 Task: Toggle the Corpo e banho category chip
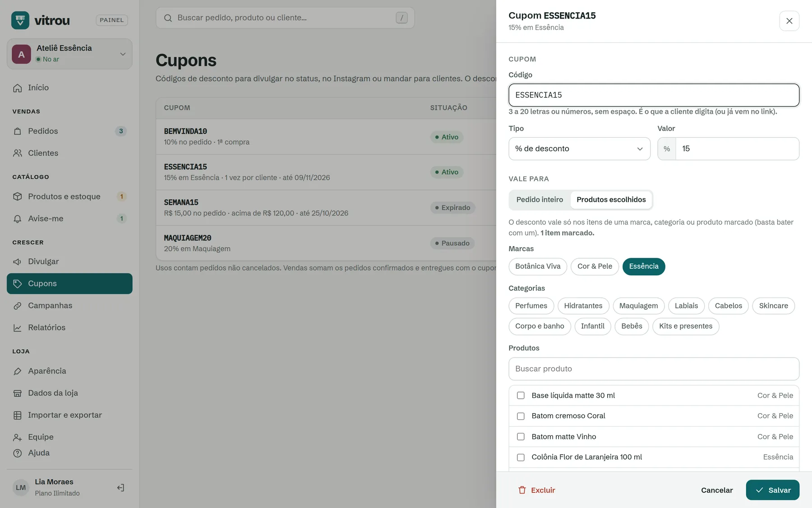click(540, 326)
